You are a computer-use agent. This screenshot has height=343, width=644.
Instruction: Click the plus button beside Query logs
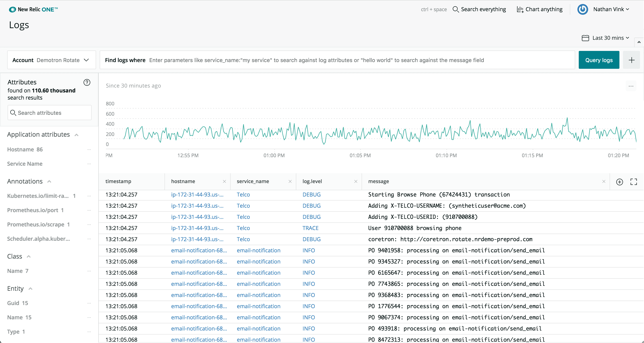tap(631, 60)
